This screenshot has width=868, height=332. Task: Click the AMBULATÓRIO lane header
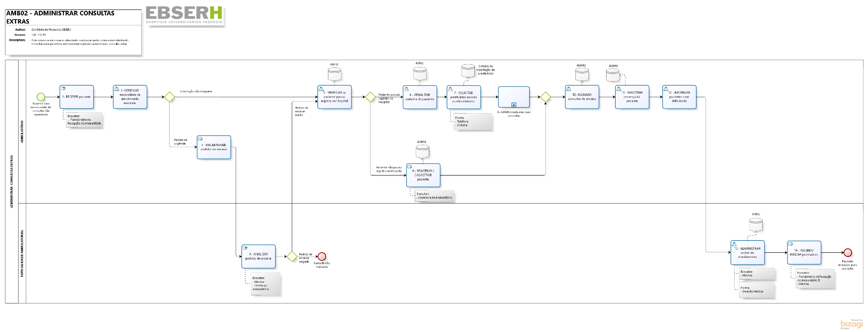tap(22, 132)
